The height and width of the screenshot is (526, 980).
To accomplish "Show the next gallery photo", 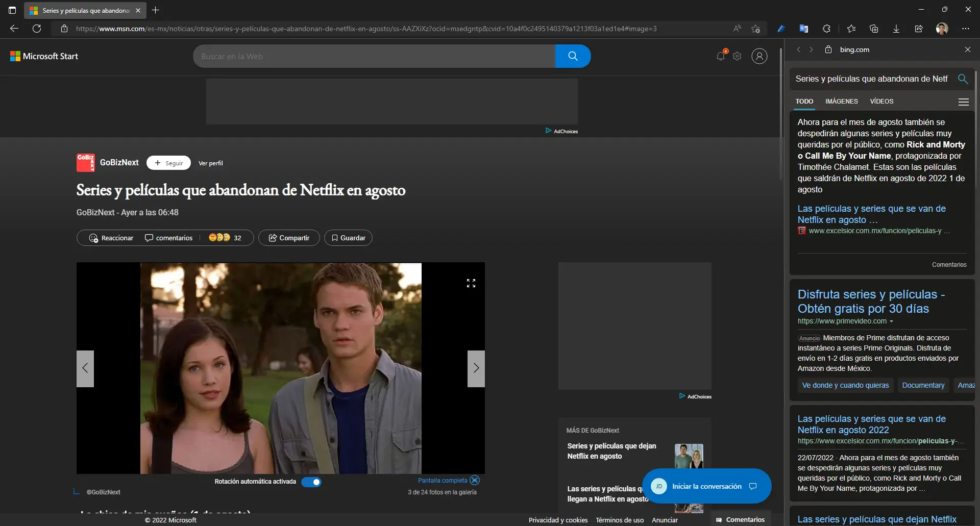I will [x=476, y=368].
